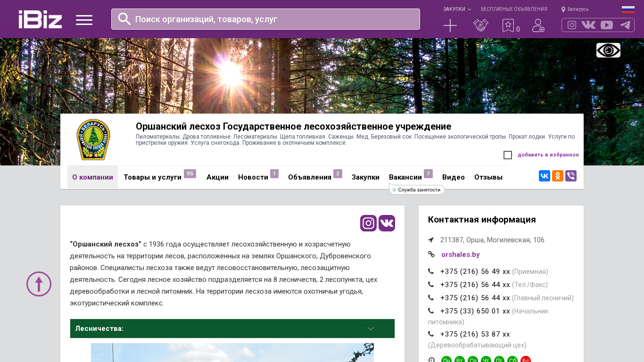Click the scroll-to-top arrow button

39,284
